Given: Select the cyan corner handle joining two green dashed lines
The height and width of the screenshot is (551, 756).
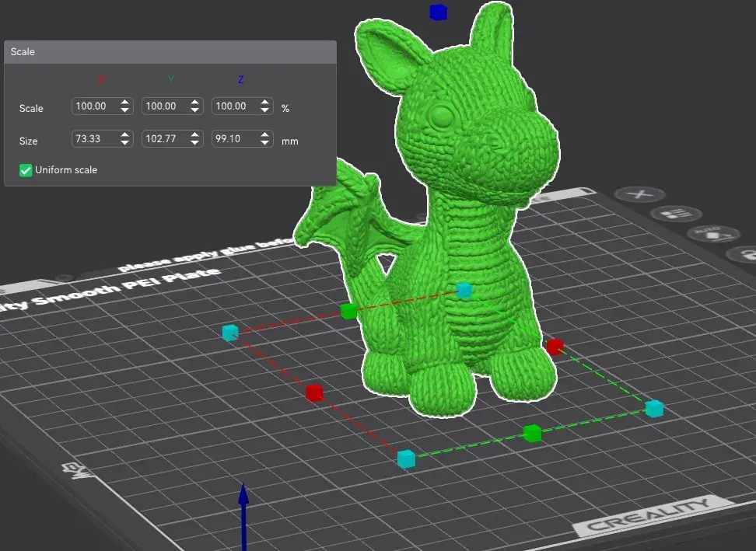Looking at the screenshot, I should [x=654, y=409].
